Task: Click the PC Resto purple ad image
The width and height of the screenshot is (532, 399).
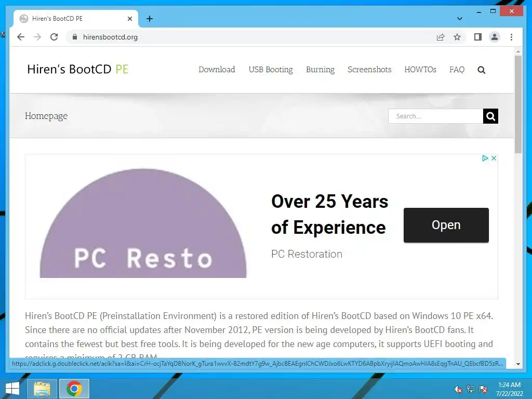Action: 143,223
